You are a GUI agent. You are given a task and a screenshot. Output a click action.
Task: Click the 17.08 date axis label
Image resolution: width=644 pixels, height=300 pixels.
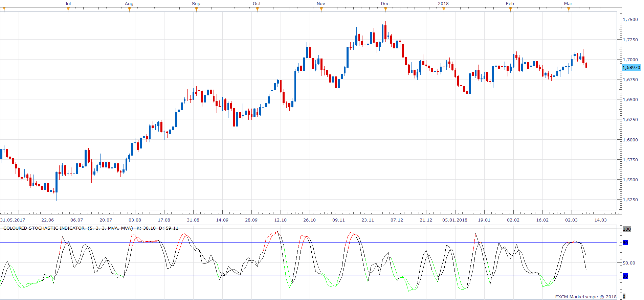tap(164, 220)
